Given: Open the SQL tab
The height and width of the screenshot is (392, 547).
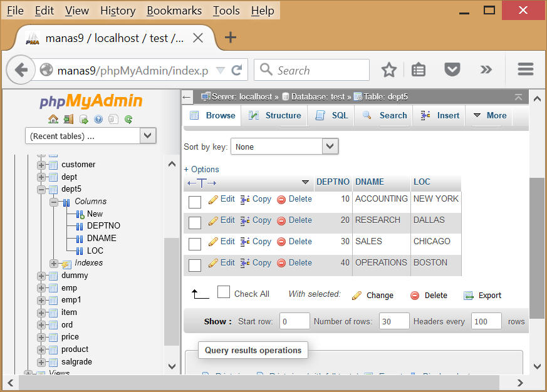Looking at the screenshot, I should [331, 115].
